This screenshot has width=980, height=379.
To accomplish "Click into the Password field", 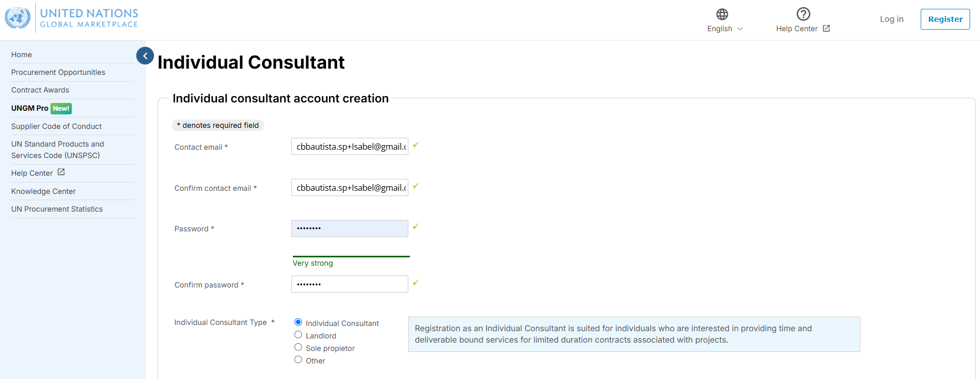I will [350, 228].
